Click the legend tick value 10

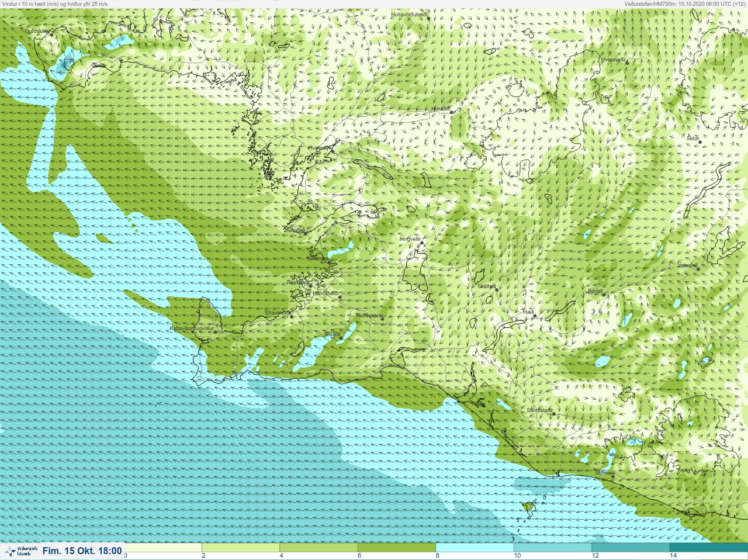(x=517, y=556)
